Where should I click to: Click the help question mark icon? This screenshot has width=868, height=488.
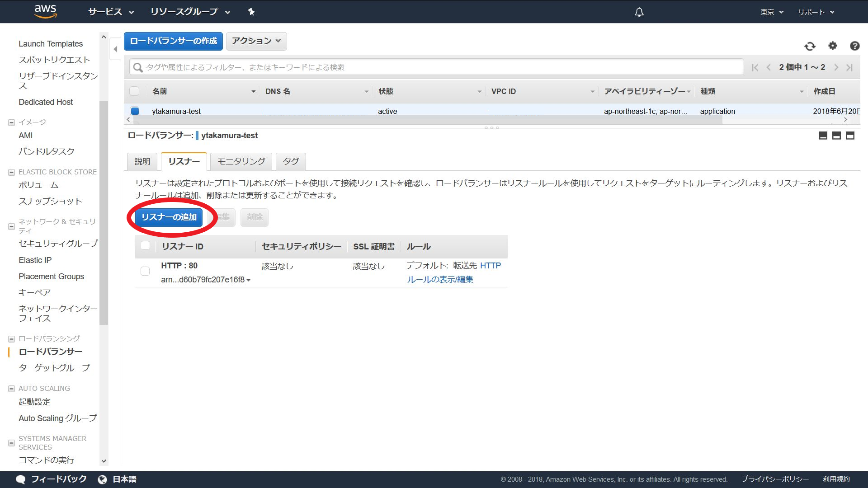click(854, 46)
